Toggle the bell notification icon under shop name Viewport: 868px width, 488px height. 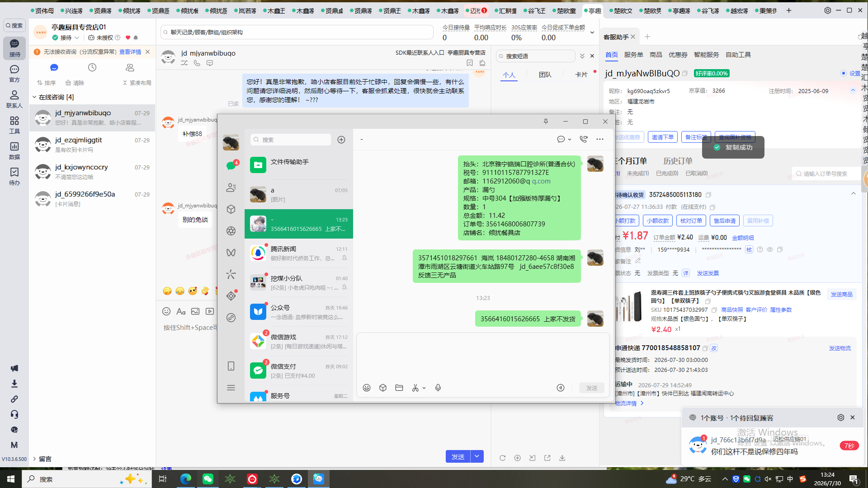[x=136, y=38]
